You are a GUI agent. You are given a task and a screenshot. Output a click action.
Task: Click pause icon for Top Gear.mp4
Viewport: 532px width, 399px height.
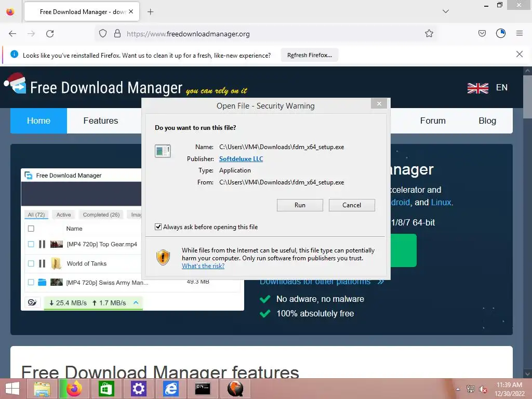[x=42, y=244]
